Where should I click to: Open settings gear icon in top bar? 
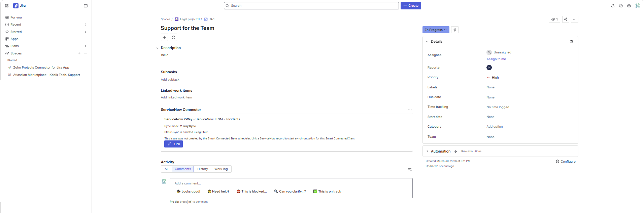click(x=629, y=6)
